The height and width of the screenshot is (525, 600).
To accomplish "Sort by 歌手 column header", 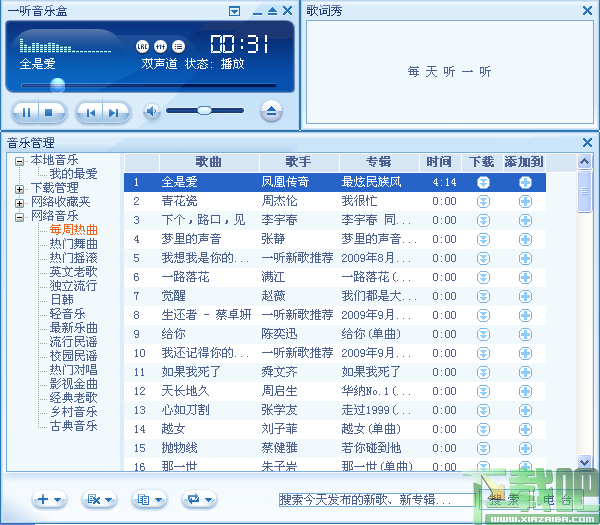I will click(299, 162).
